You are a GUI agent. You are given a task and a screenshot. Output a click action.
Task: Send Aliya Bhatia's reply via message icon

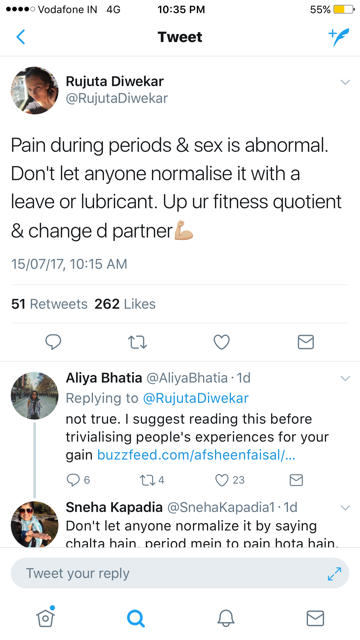point(296,480)
